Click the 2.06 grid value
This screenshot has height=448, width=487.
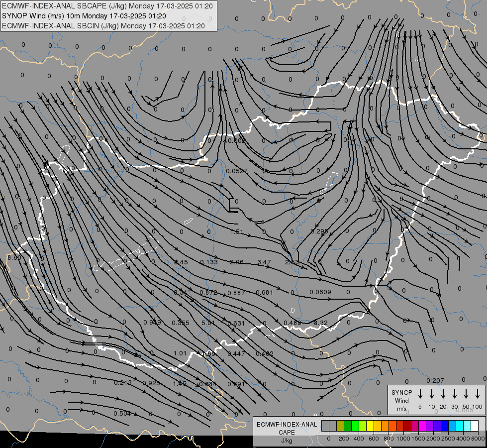(x=237, y=262)
